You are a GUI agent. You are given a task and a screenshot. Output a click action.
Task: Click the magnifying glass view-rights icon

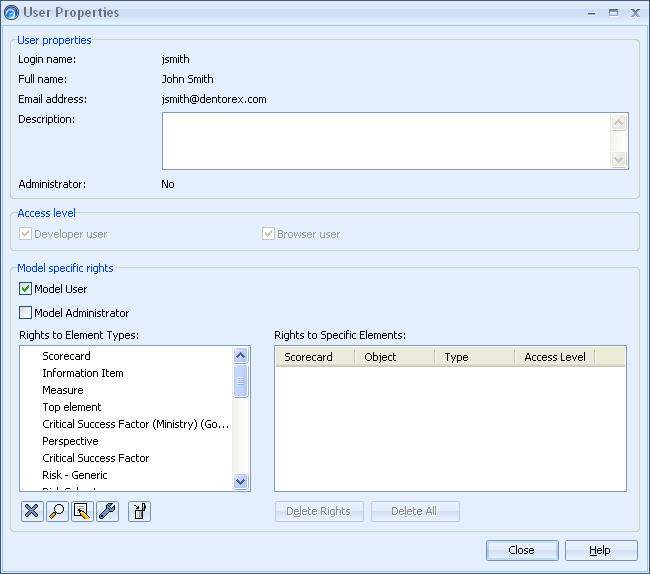57,511
